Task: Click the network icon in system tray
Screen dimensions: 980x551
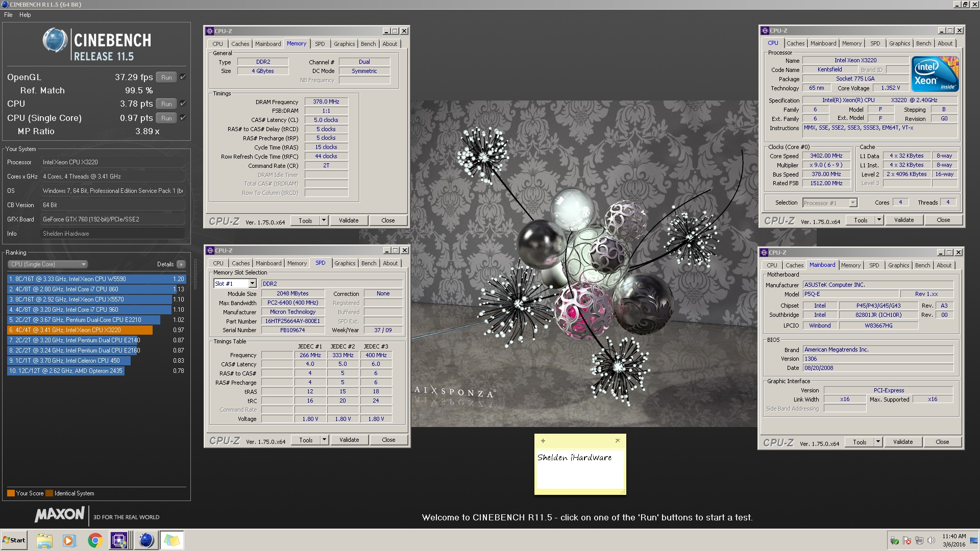Action: 919,540
